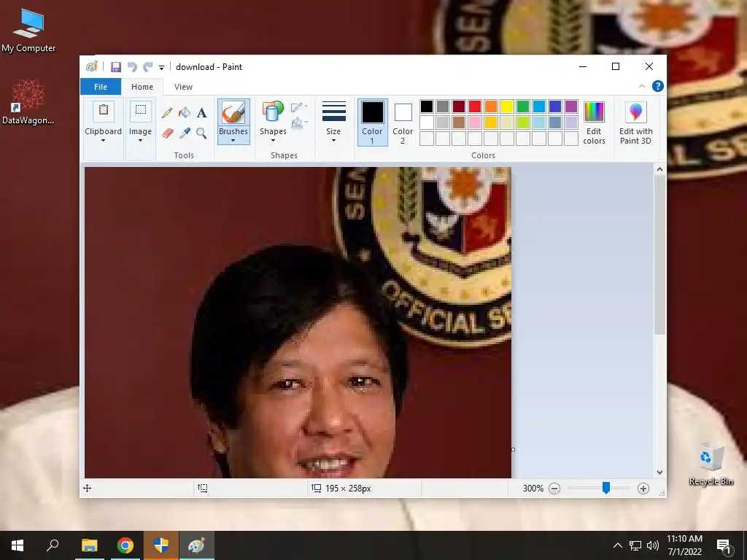This screenshot has width=747, height=560.
Task: Click the canvas right-edge resize handle
Action: (513, 449)
